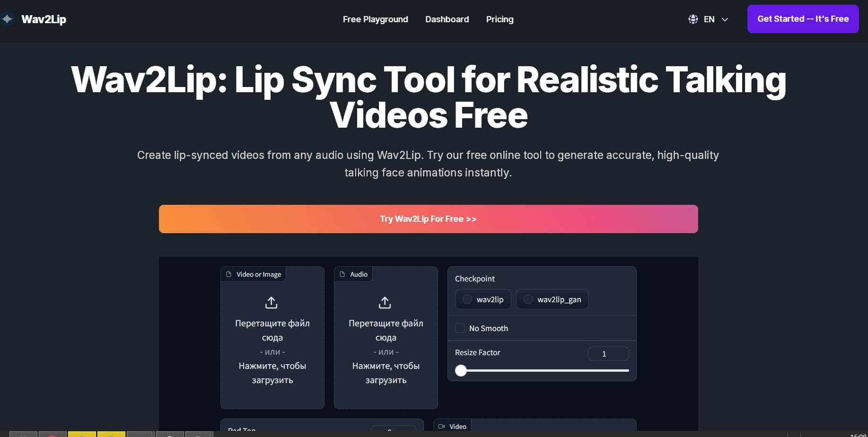This screenshot has width=868, height=437.
Task: Click the page heading 'Wav2Lip: Lip Sync Tool'
Action: tap(429, 97)
